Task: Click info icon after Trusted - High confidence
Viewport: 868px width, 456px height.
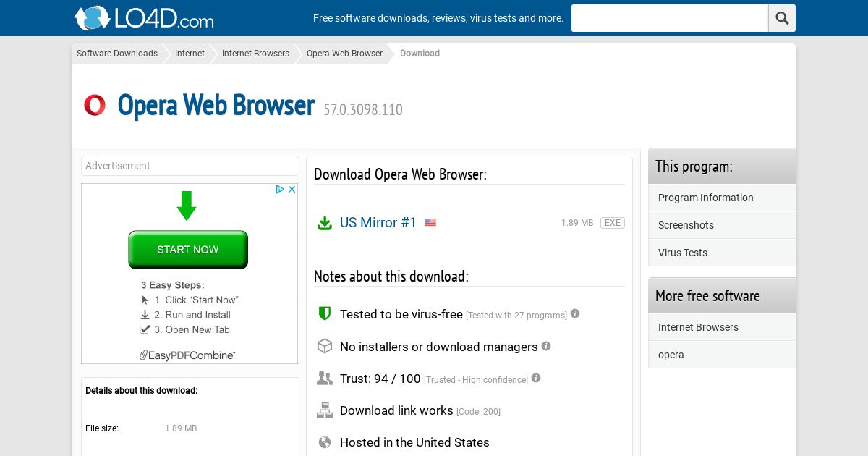Action: click(536, 378)
